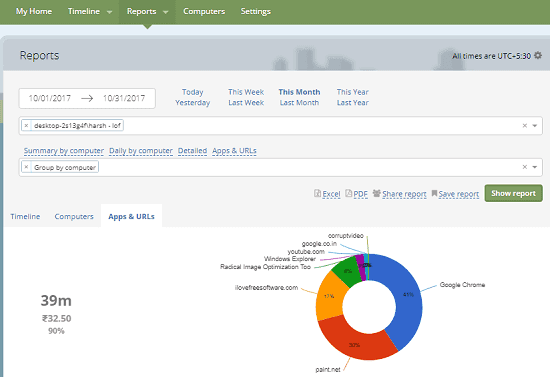Open the Settings page
Viewport: 550px width, 377px height.
(x=256, y=11)
